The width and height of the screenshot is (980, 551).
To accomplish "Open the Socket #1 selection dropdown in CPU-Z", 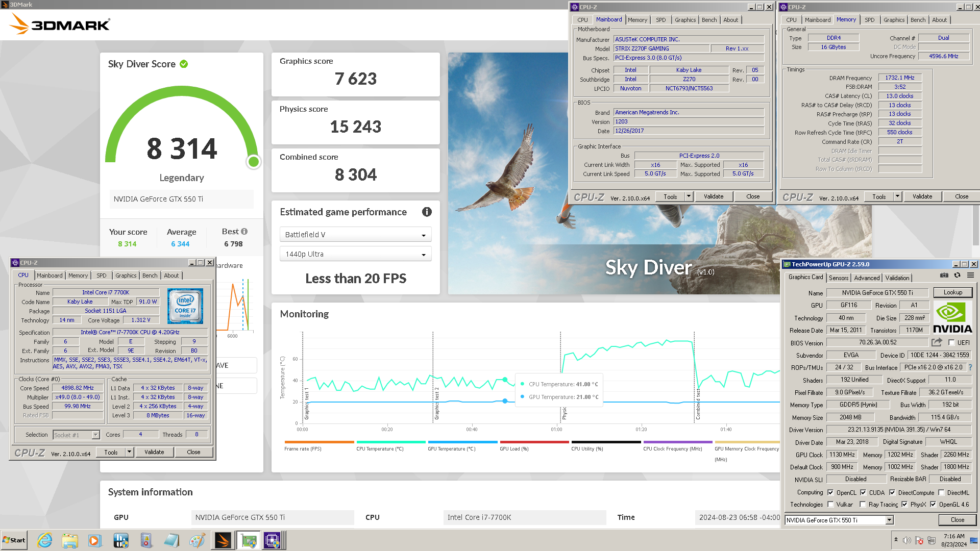I will point(95,435).
